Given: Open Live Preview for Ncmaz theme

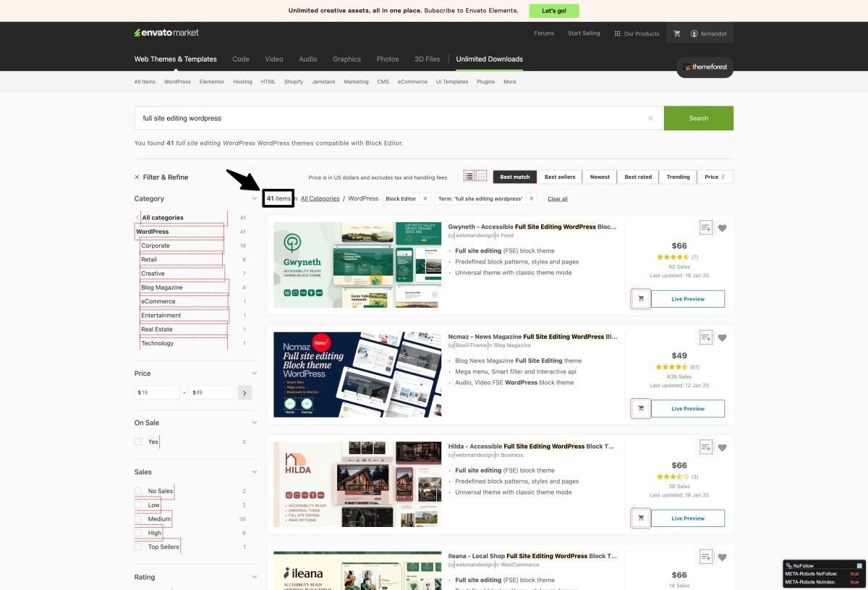Looking at the screenshot, I should point(687,408).
